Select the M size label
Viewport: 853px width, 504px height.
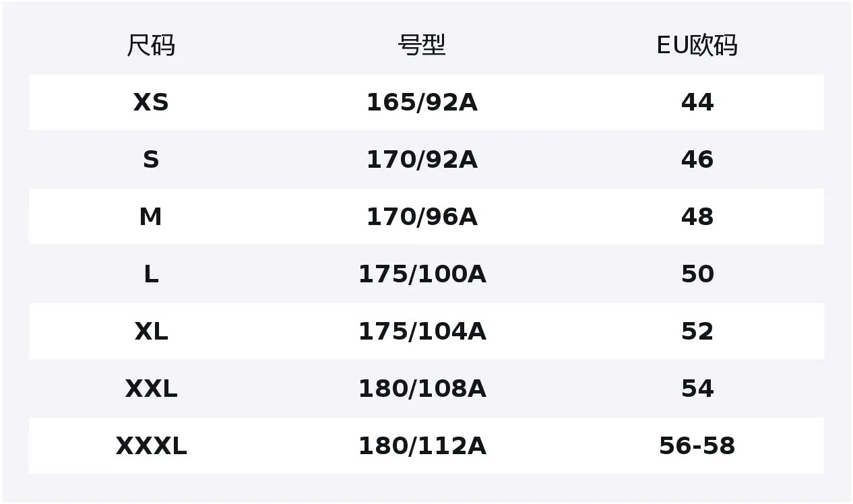click(x=151, y=217)
